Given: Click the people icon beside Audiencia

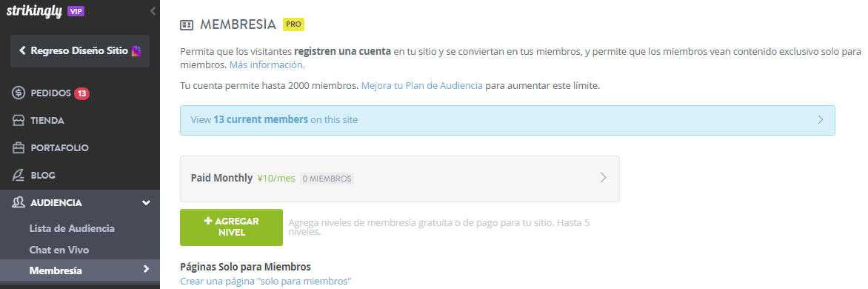Looking at the screenshot, I should (19, 202).
